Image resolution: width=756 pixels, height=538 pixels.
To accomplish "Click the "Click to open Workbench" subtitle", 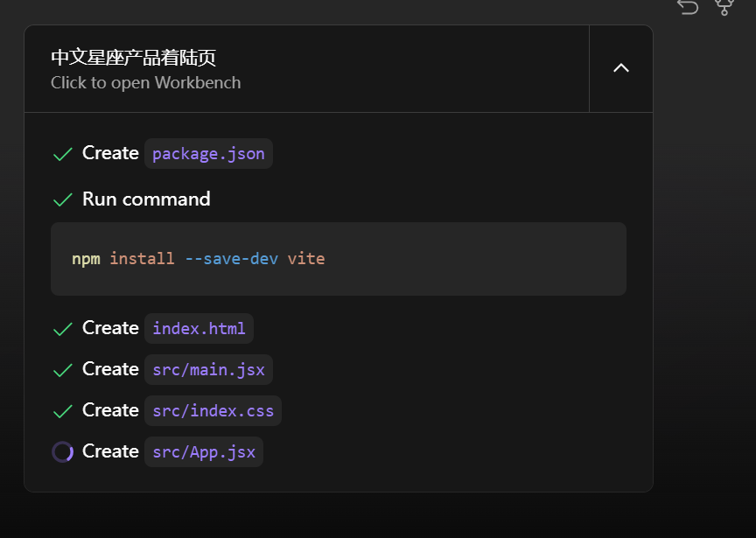I will pos(145,83).
